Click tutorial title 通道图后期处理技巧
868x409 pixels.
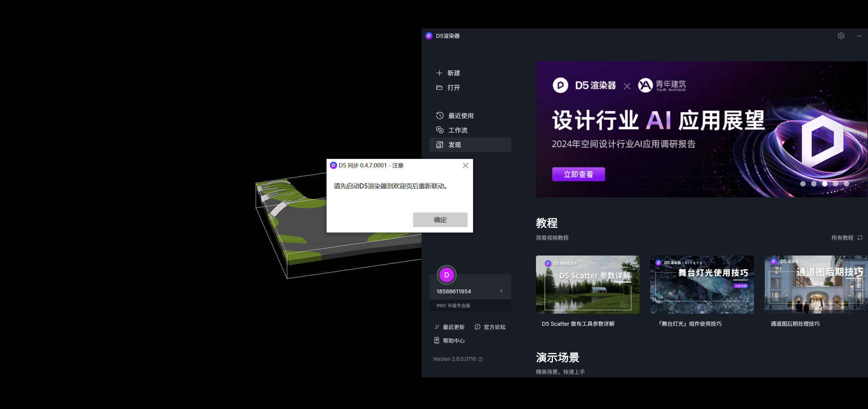coord(795,324)
